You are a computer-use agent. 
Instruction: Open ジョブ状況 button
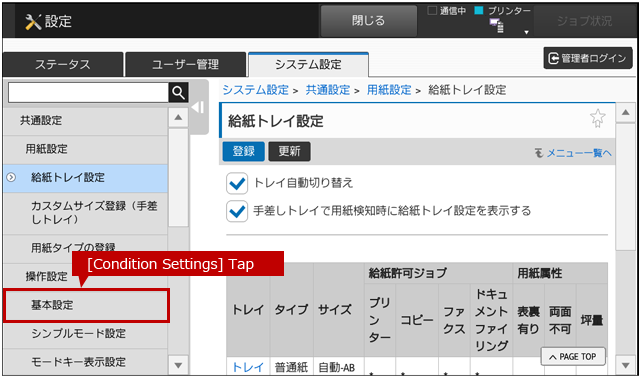584,21
